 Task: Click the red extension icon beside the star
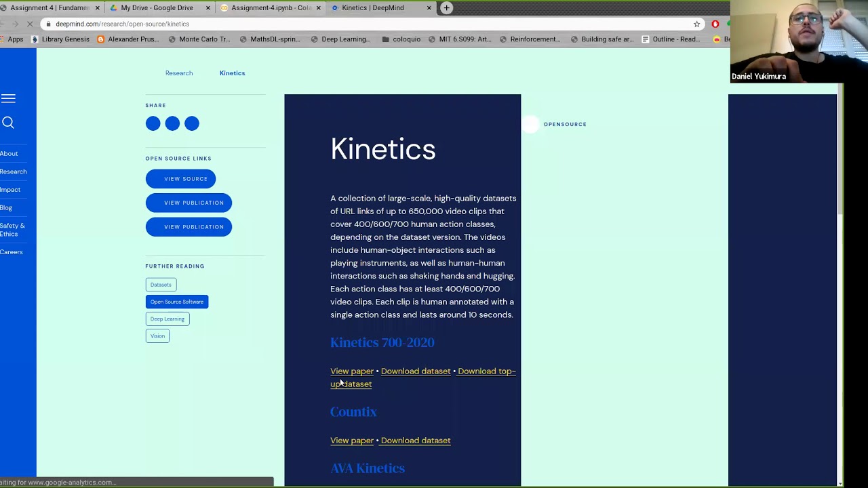pyautogui.click(x=715, y=24)
